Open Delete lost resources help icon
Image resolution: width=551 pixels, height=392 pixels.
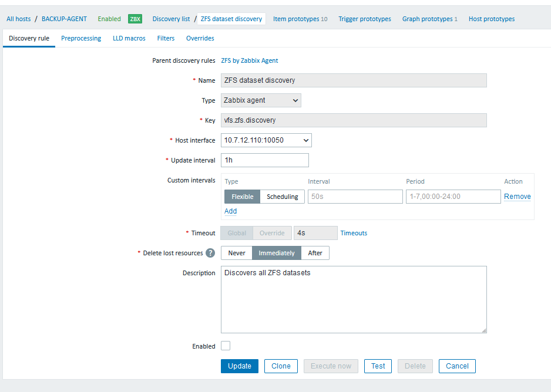pos(210,253)
